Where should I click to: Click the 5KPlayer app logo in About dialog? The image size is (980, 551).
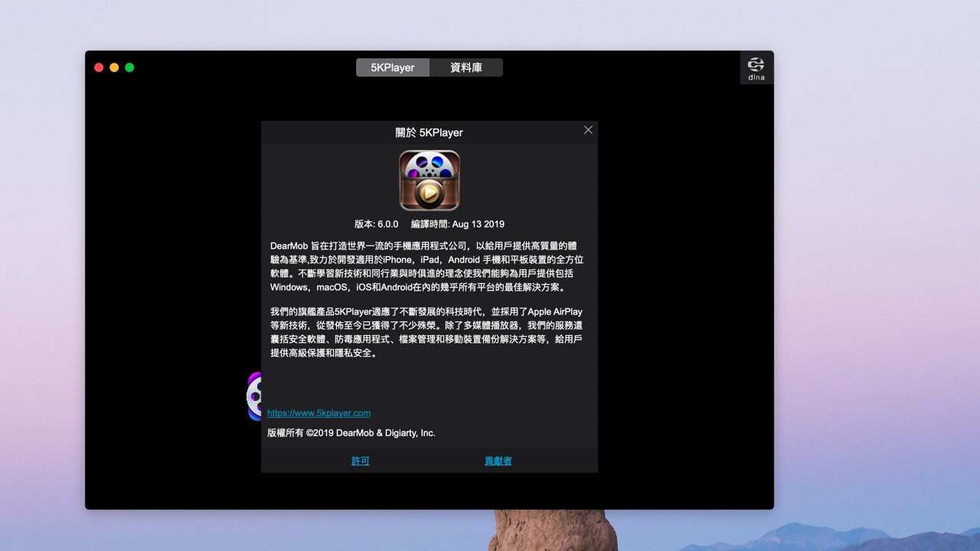[430, 181]
